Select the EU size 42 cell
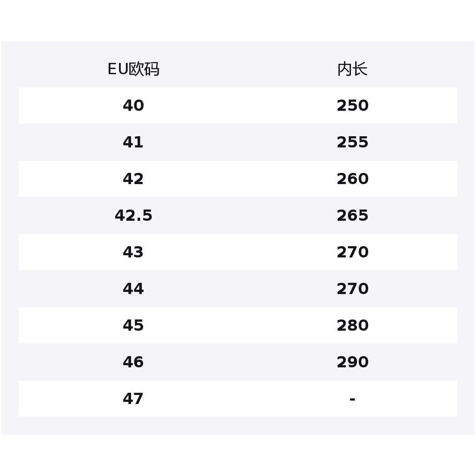Image resolution: width=476 pixels, height=476 pixels. tap(133, 179)
